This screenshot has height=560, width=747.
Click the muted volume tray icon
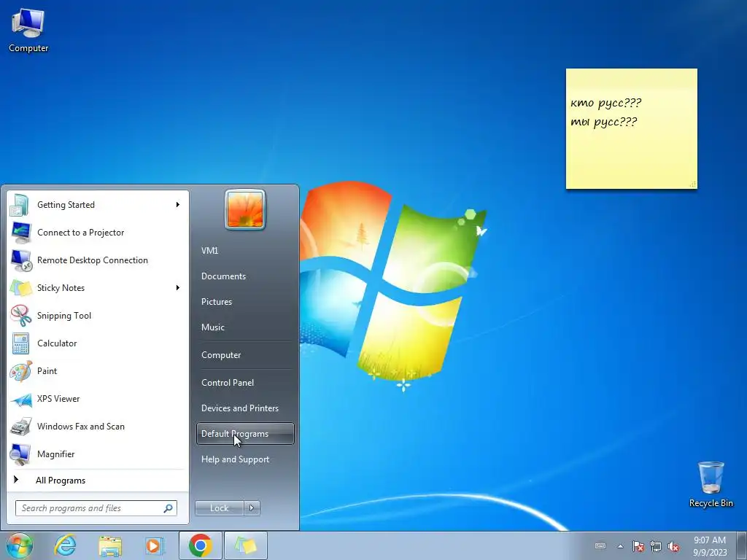pyautogui.click(x=673, y=546)
